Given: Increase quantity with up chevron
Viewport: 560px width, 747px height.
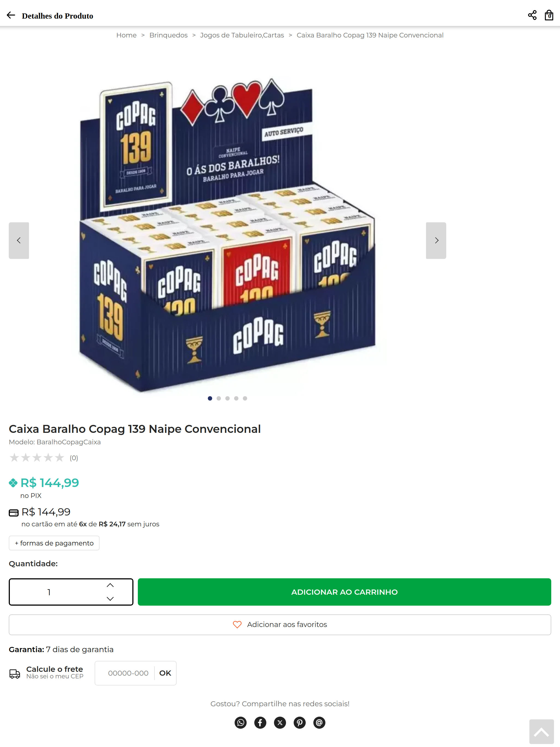Looking at the screenshot, I should click(110, 585).
